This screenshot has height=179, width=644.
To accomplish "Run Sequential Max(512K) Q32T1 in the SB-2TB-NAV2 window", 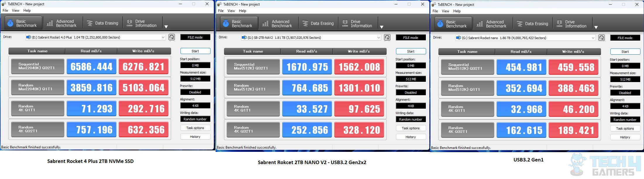I will click(x=253, y=67).
